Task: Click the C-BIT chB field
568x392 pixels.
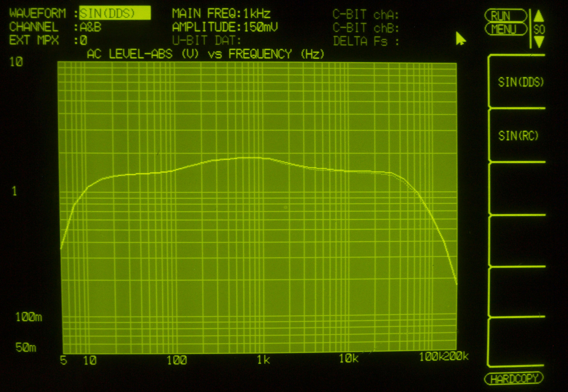Action: tap(365, 28)
